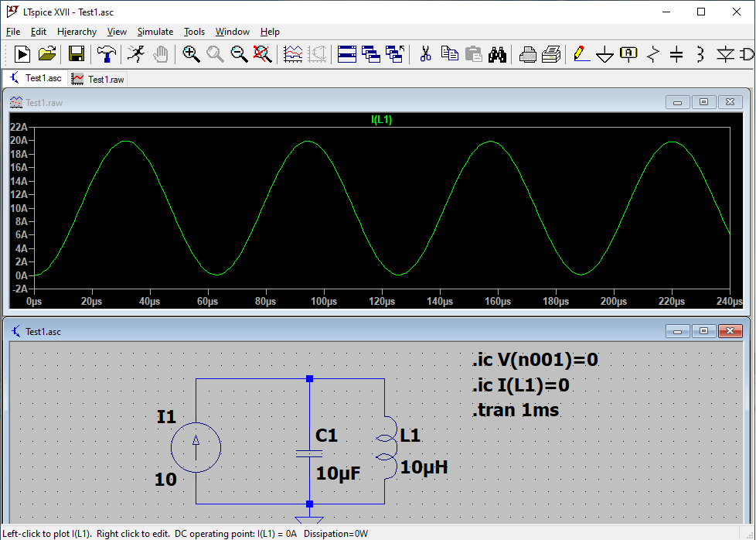Click the Copy icon
Viewport: 756px width, 540px height.
pyautogui.click(x=450, y=54)
